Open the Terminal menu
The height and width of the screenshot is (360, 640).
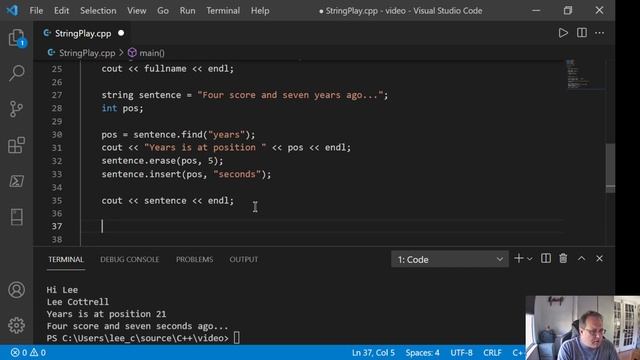[x=223, y=11]
